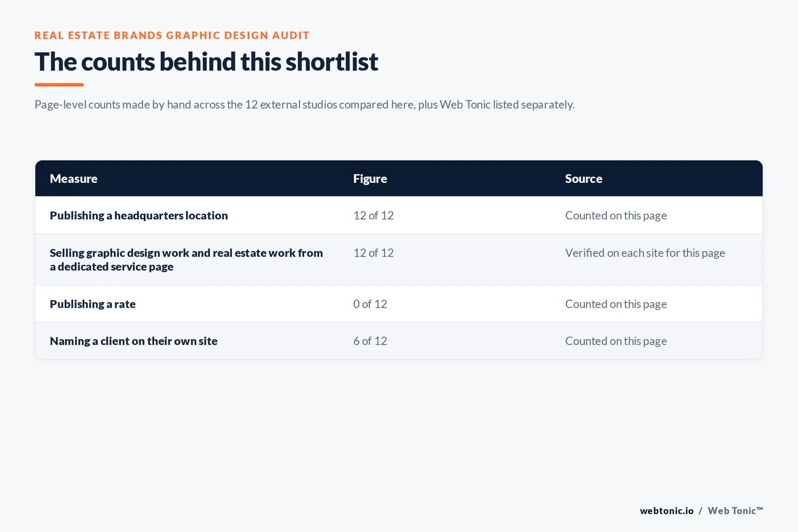Click Counted on this page in headquarters row
The image size is (798, 532).
616,216
